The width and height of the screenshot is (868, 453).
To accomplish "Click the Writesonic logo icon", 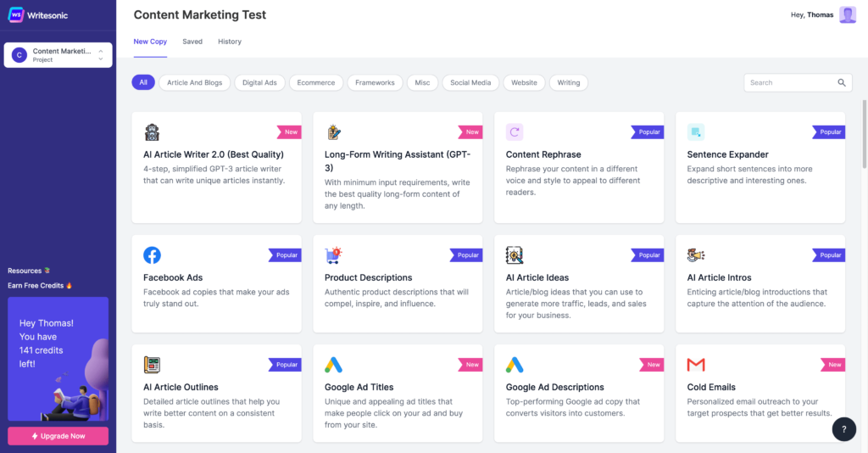I will pos(15,15).
